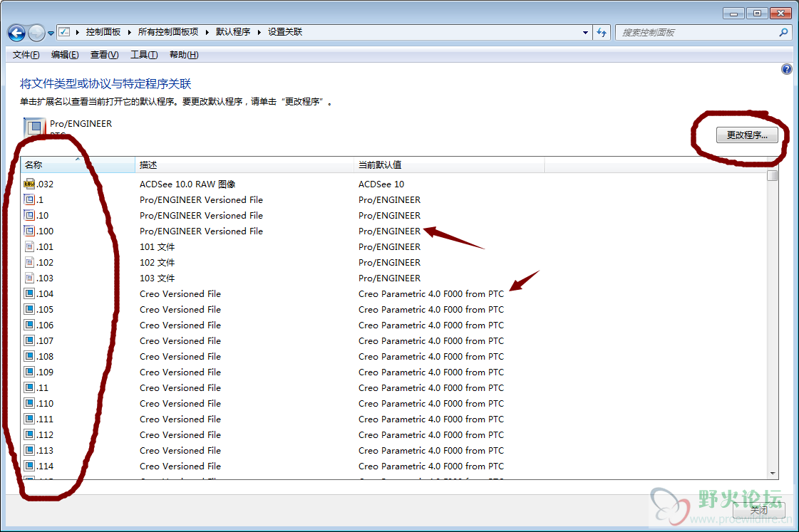Click 默认程序 breadcrumb
This screenshot has height=532, width=799.
tap(233, 32)
